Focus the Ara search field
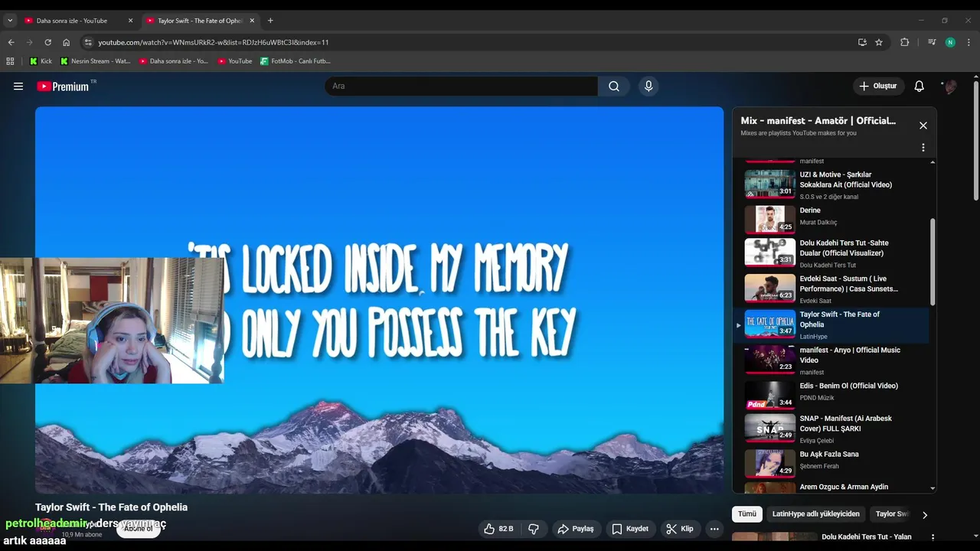Viewport: 980px width, 551px height. (x=462, y=86)
